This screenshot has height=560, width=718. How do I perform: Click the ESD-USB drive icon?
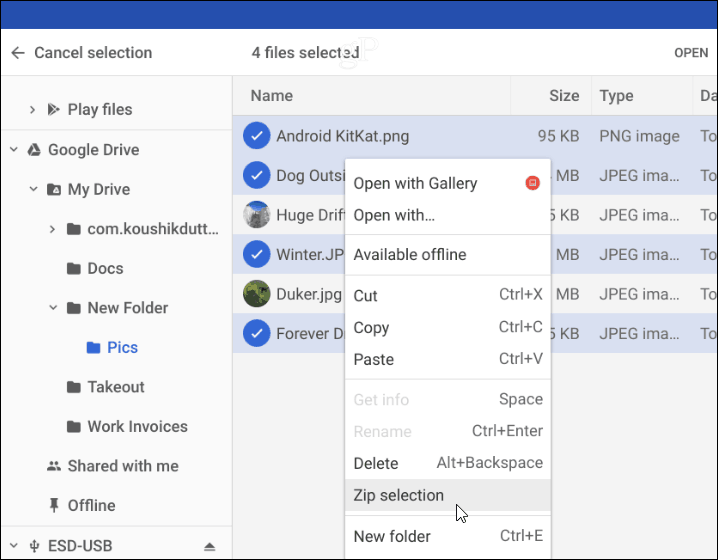(x=34, y=546)
